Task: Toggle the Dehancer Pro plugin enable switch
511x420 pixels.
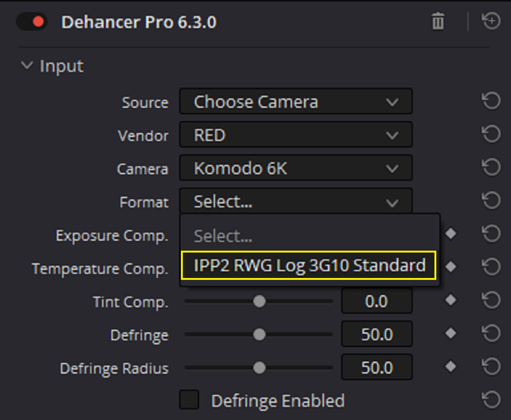Action: [x=31, y=22]
